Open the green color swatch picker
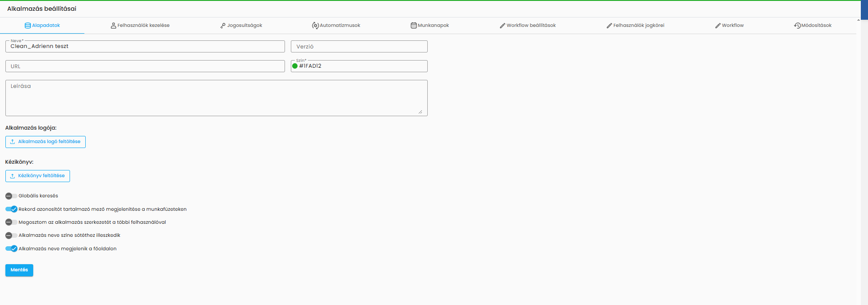868x305 pixels. [295, 66]
